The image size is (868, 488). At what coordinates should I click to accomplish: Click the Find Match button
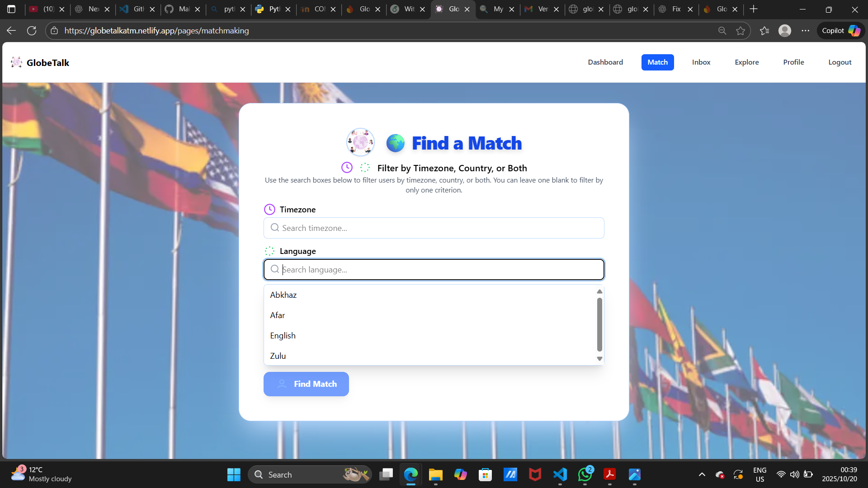point(306,384)
